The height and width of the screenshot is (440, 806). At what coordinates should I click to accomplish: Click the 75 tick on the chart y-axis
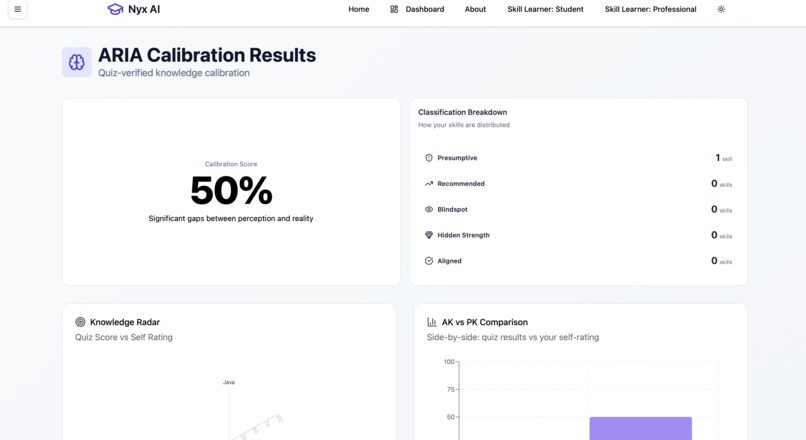click(451, 390)
